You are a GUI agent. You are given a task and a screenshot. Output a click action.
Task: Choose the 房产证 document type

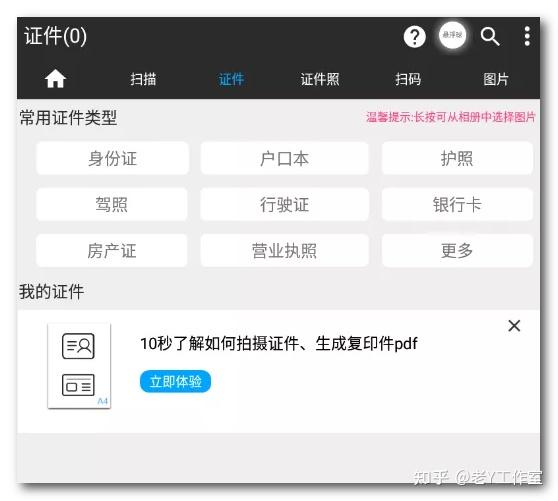click(x=111, y=250)
